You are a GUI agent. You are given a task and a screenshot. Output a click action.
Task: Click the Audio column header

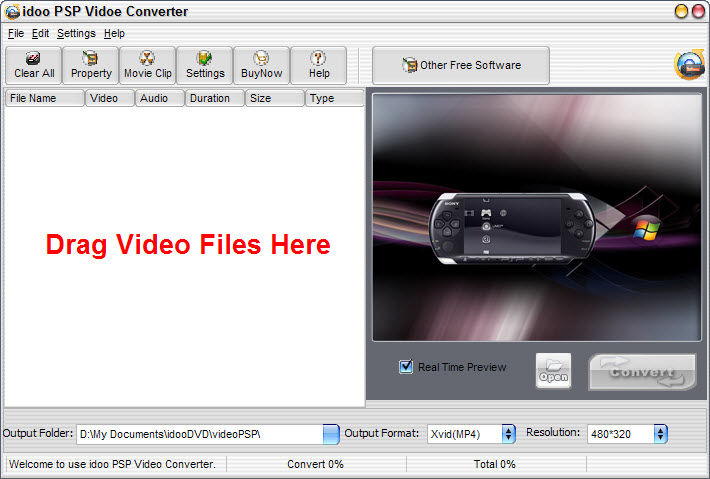(x=160, y=98)
